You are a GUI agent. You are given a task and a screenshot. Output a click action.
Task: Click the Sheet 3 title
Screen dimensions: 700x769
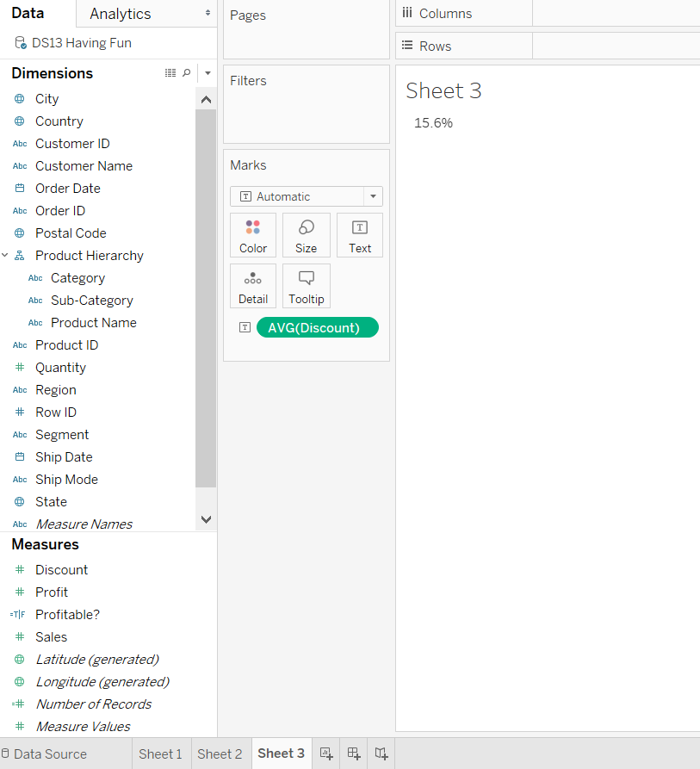click(443, 91)
